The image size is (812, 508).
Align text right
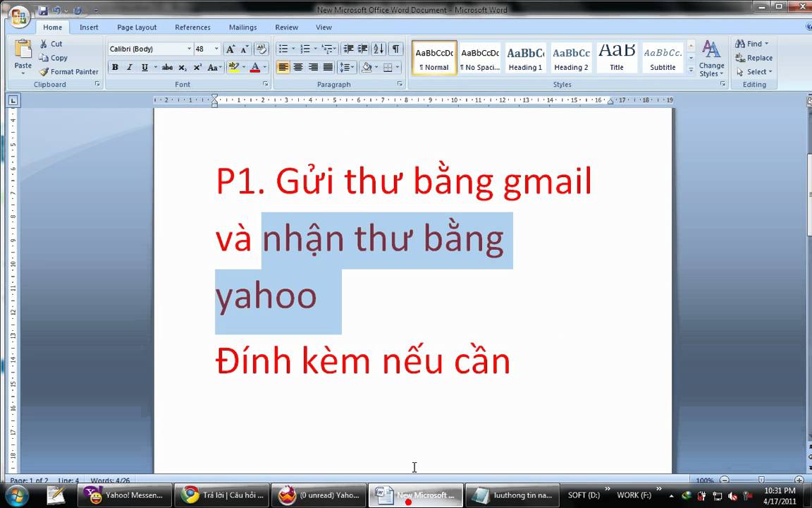pos(313,68)
